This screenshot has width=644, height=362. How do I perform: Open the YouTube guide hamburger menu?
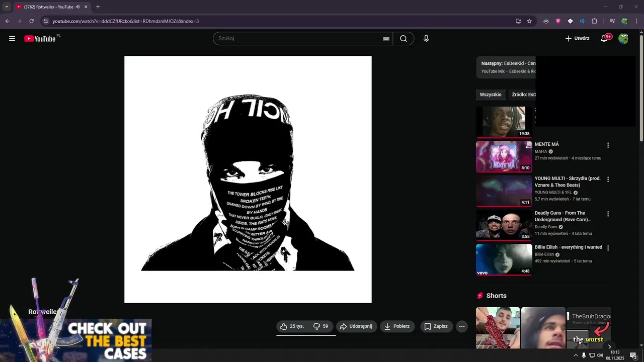coord(12,39)
